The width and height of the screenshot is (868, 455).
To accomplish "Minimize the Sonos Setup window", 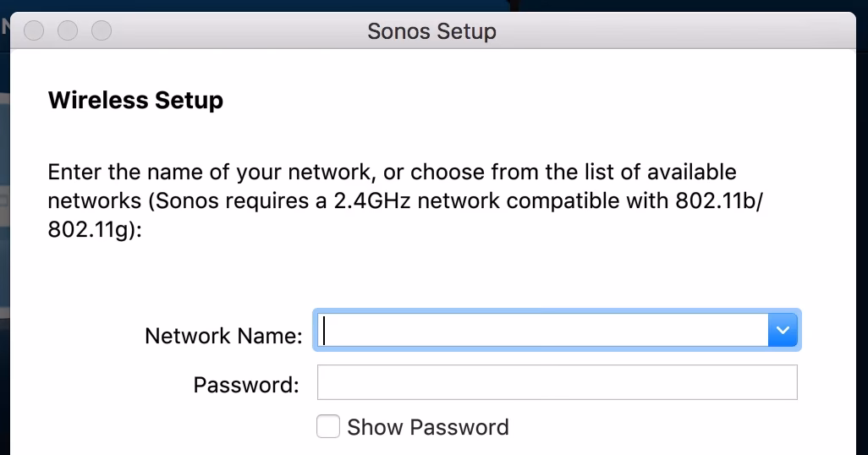I will coord(68,30).
